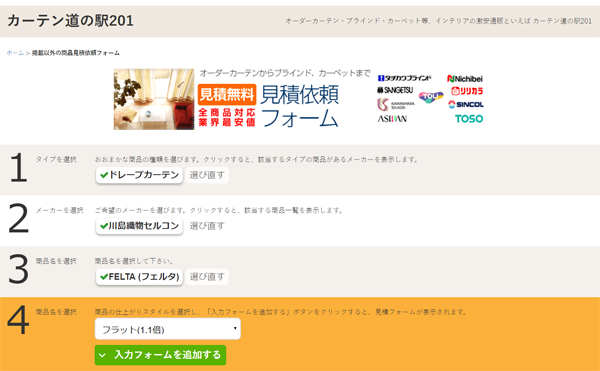Select the 川島織物セルコン maker button
The image size is (600, 371).
pos(139,226)
